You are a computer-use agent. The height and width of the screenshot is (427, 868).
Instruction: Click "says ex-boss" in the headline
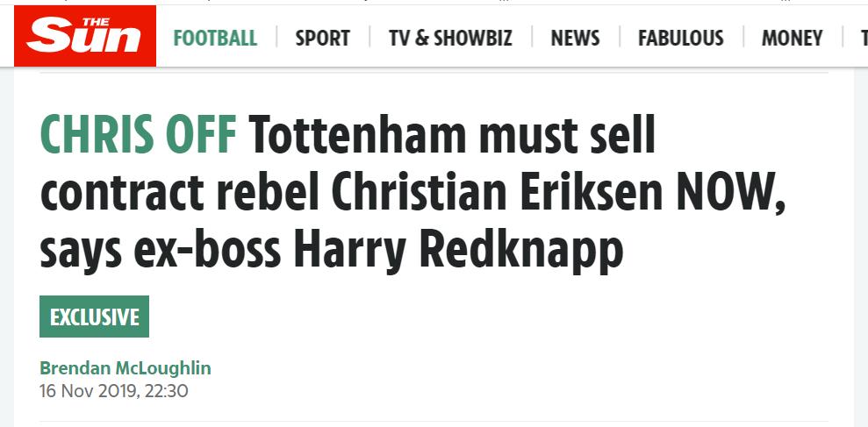coord(160,250)
